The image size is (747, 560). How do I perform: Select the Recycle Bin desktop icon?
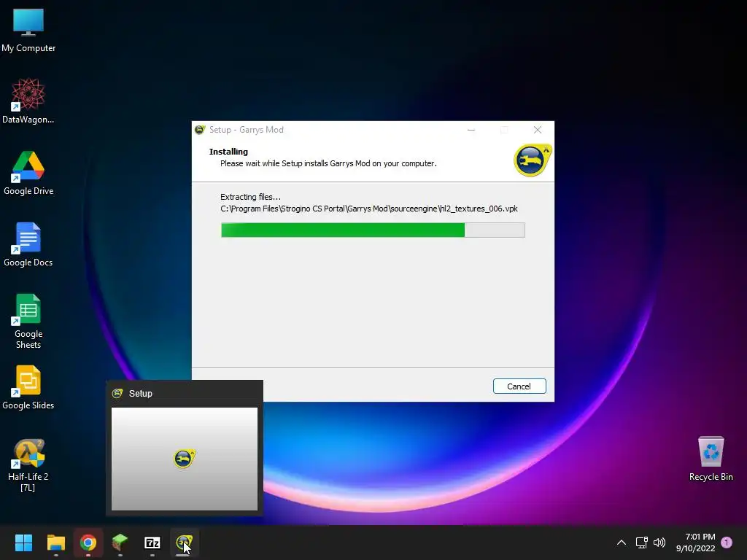pyautogui.click(x=711, y=459)
